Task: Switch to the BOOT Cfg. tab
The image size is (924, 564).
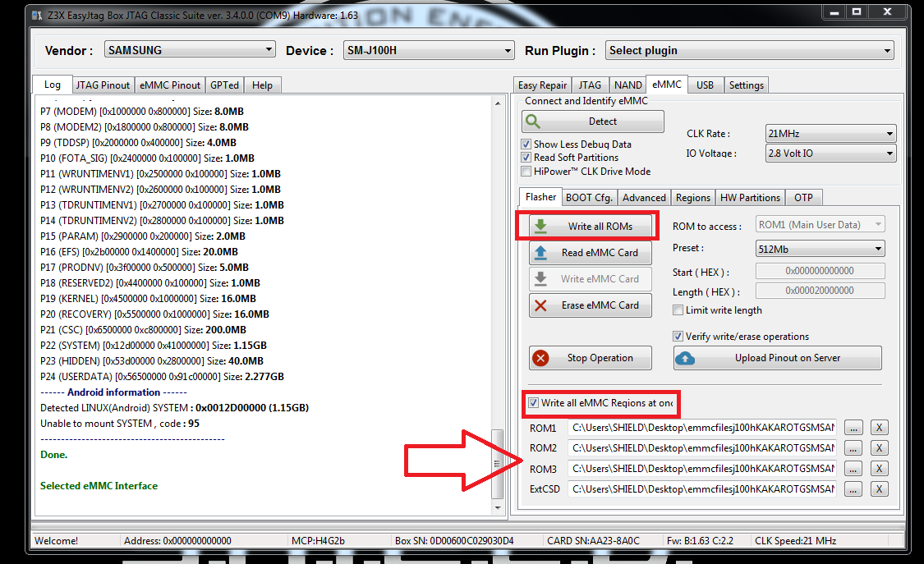Action: [x=589, y=198]
